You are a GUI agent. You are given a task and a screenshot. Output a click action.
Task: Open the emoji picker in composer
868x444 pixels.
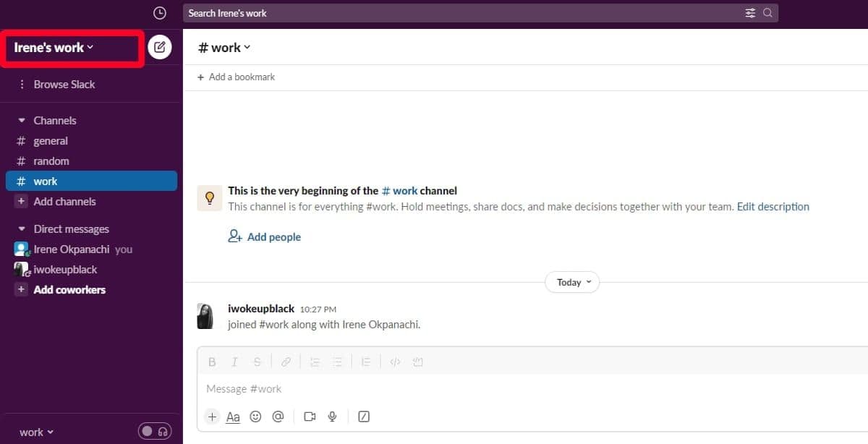coord(255,417)
